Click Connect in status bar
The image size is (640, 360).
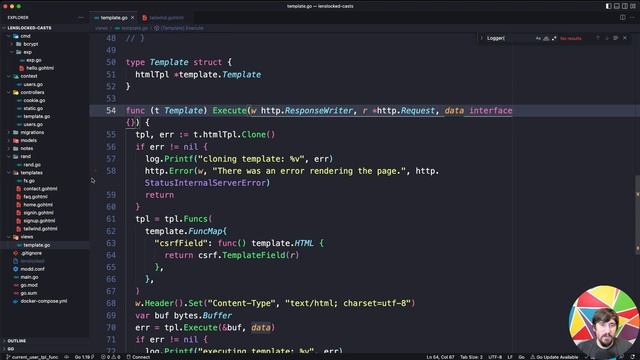[138, 357]
